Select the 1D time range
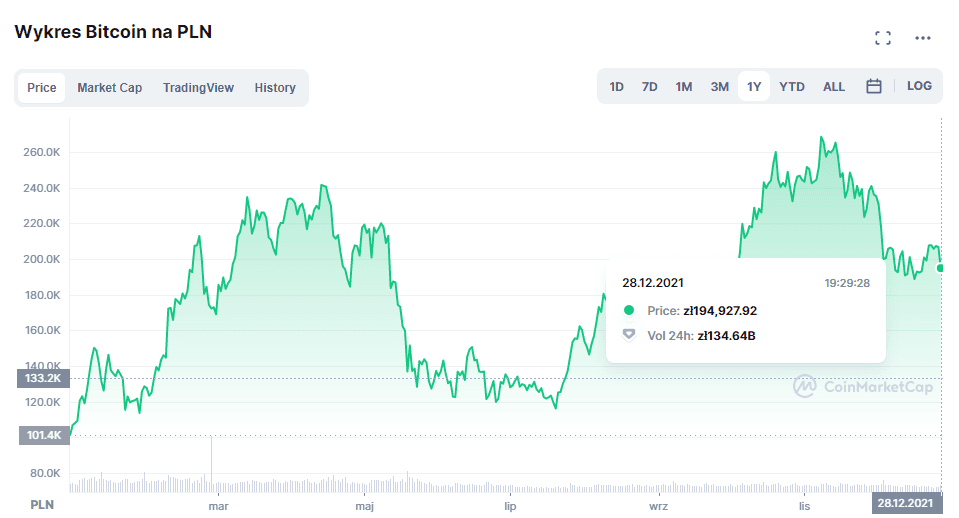Viewport: 959px width, 518px height. (x=617, y=87)
